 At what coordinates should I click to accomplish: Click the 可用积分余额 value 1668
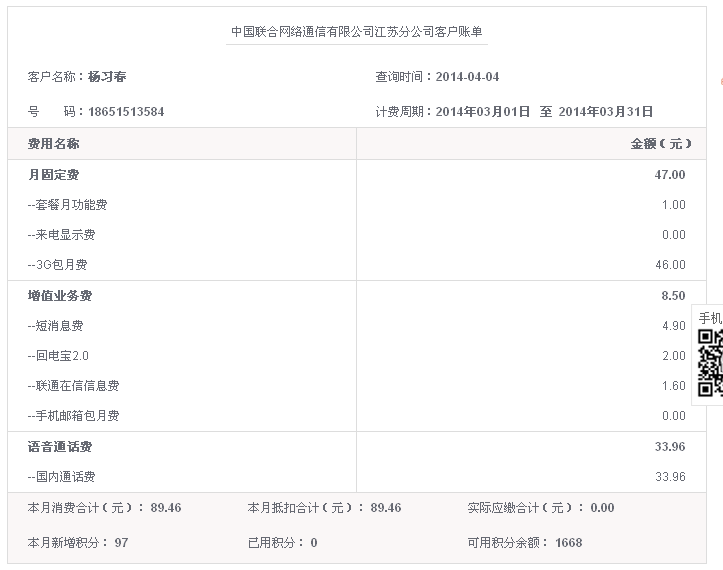[x=568, y=543]
